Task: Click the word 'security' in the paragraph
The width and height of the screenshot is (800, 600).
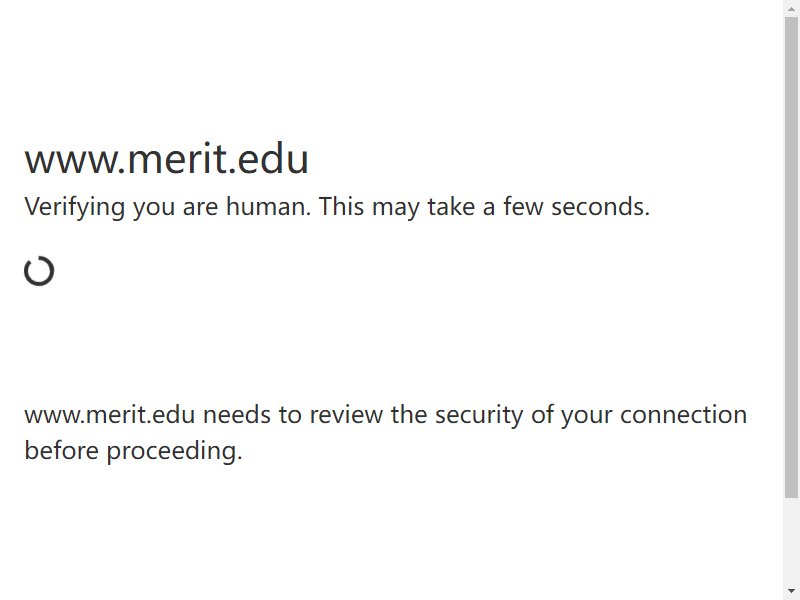Action: coord(479,415)
